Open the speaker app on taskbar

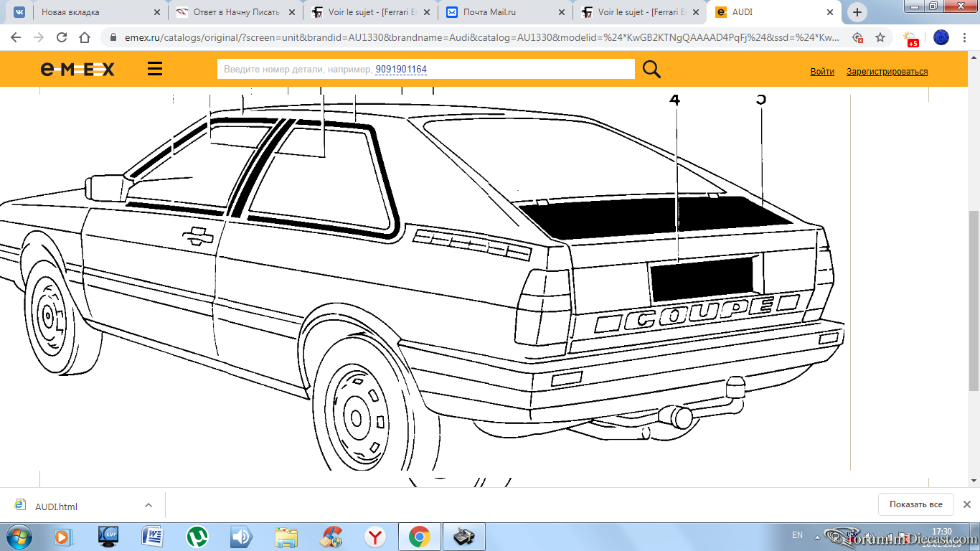(242, 536)
